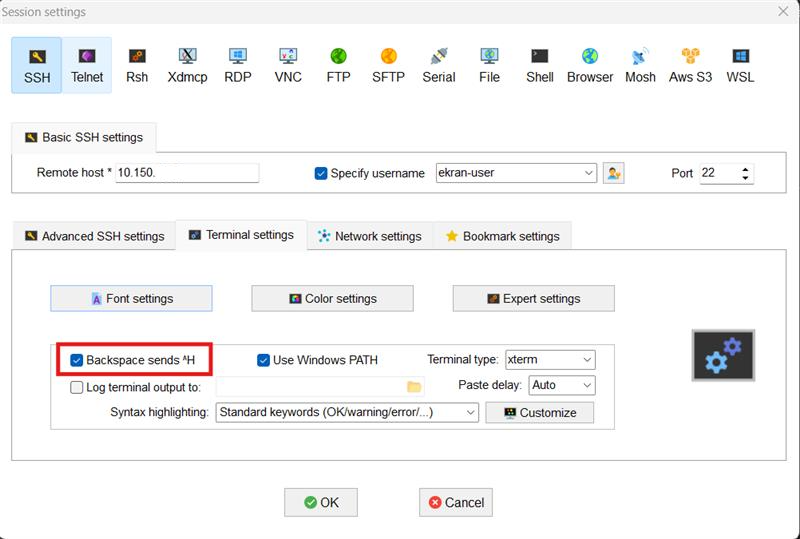Switch to Terminal settings tab

[241, 235]
